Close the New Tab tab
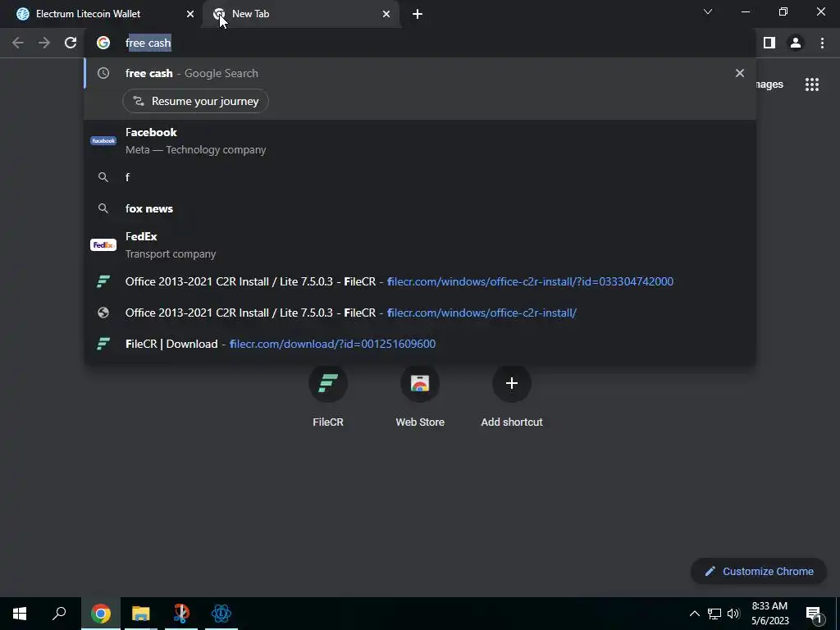Image resolution: width=840 pixels, height=630 pixels. click(386, 14)
